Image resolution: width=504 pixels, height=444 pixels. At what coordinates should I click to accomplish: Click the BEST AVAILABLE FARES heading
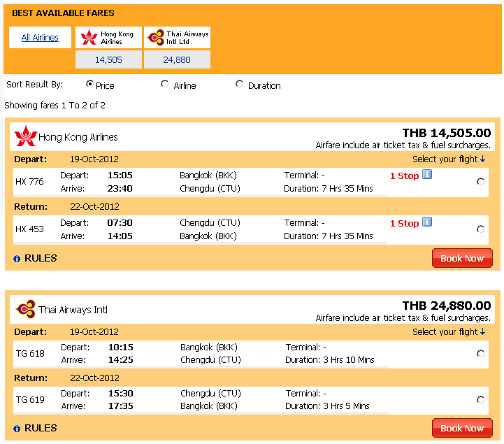[x=63, y=13]
